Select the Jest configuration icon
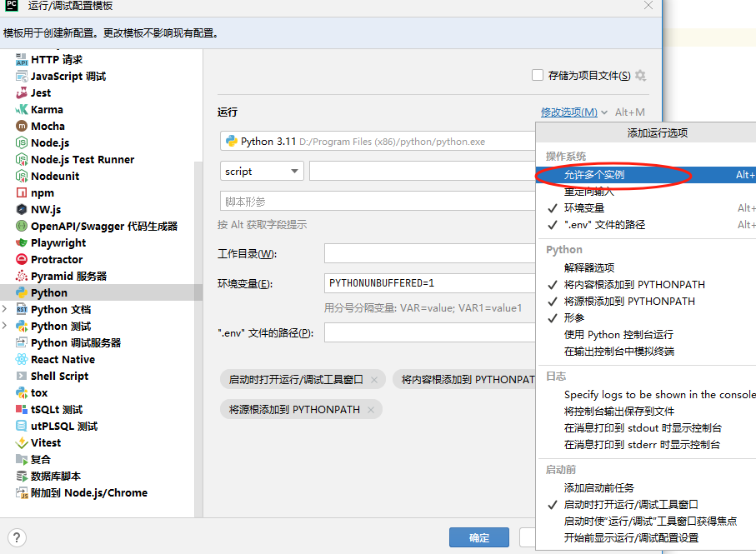 (22, 92)
